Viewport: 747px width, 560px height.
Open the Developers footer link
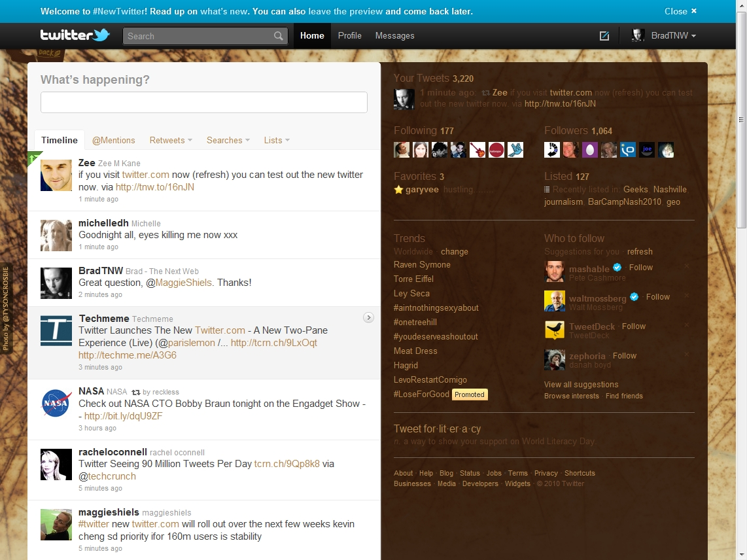[x=480, y=483]
